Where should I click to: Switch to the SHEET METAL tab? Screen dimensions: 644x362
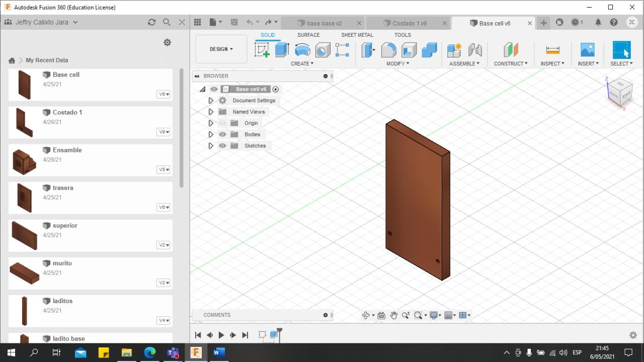click(x=357, y=35)
